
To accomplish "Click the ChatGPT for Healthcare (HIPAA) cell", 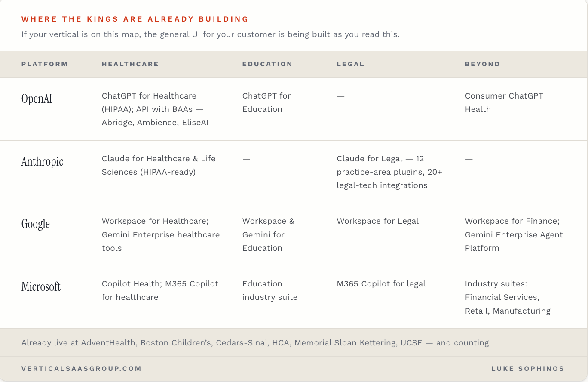I will point(155,109).
